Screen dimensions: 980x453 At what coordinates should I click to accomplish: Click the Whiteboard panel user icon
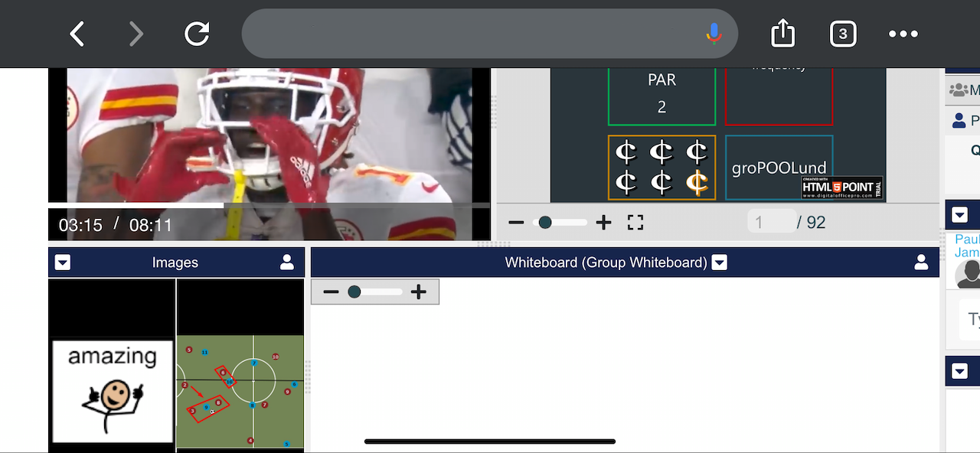(922, 262)
